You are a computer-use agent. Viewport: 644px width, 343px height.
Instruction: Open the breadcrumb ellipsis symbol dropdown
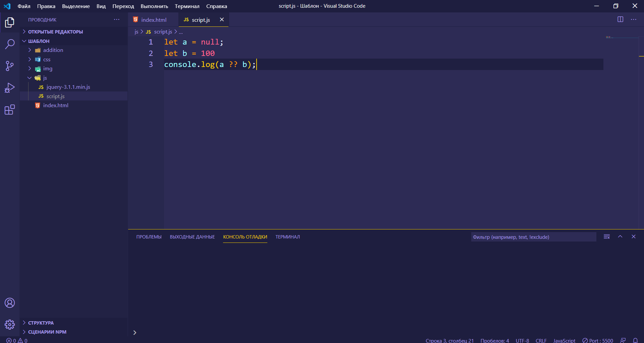tap(181, 32)
